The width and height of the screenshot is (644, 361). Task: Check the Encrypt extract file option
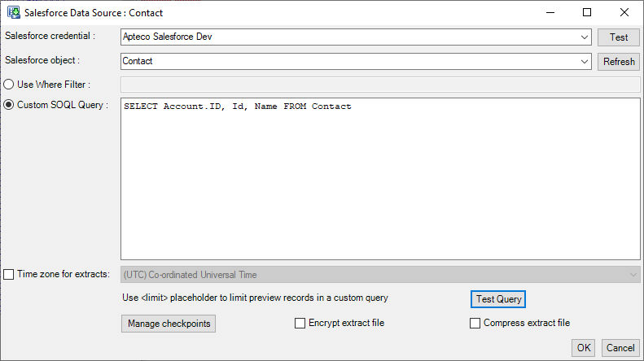tap(300, 324)
